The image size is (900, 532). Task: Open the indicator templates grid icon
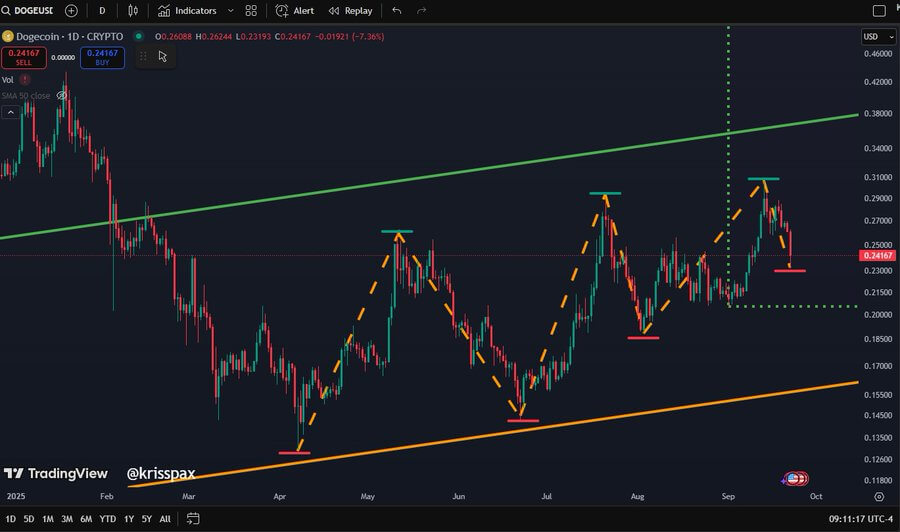pyautogui.click(x=251, y=11)
